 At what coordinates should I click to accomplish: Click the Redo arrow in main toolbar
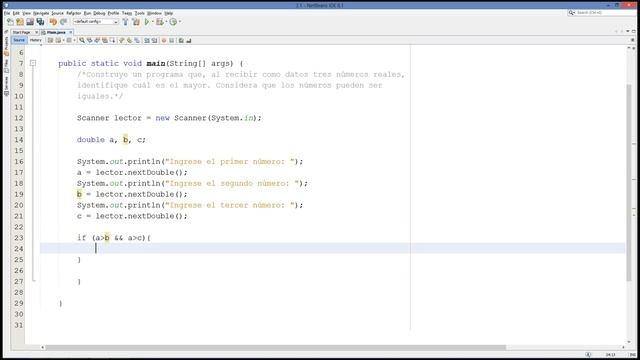tap(63, 22)
